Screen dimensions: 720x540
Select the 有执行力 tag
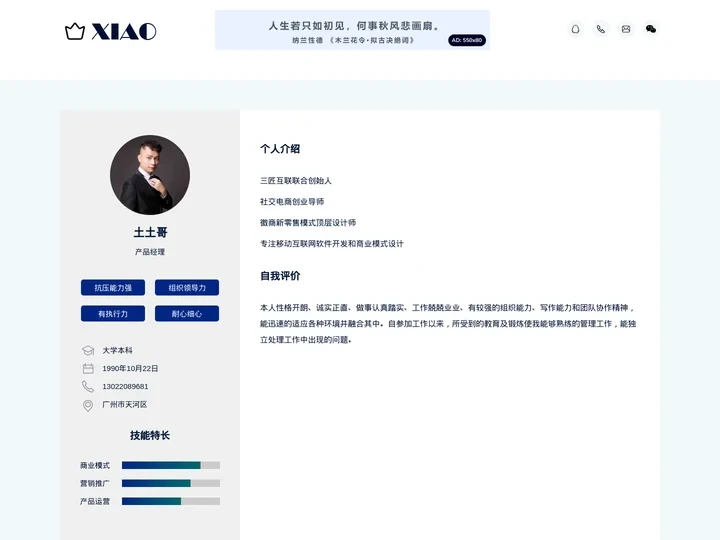point(113,314)
